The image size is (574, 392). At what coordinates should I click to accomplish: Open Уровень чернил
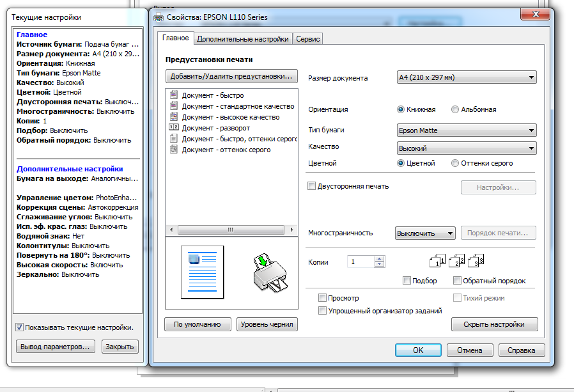click(267, 324)
